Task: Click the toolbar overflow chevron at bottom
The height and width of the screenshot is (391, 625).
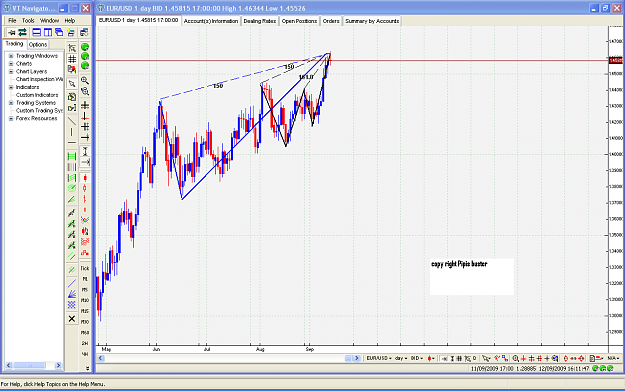Action: click(x=88, y=369)
